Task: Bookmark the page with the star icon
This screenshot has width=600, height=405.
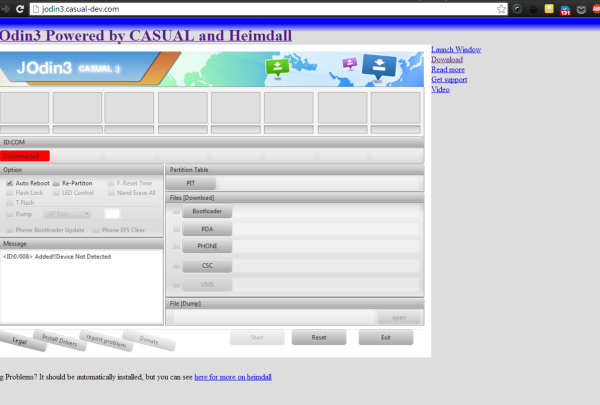Action: (501, 9)
